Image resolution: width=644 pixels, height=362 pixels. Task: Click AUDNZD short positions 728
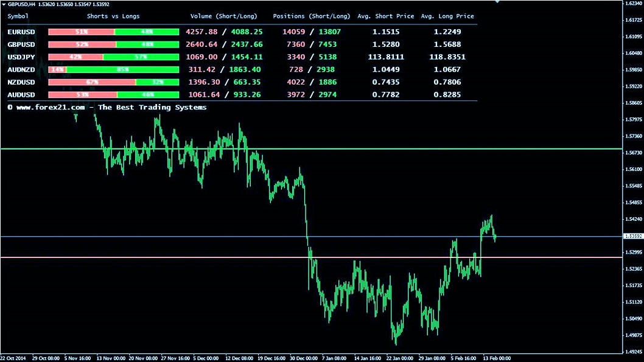(x=296, y=69)
